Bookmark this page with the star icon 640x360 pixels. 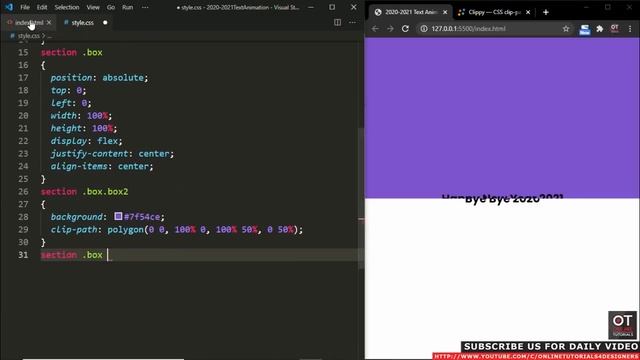click(x=566, y=29)
